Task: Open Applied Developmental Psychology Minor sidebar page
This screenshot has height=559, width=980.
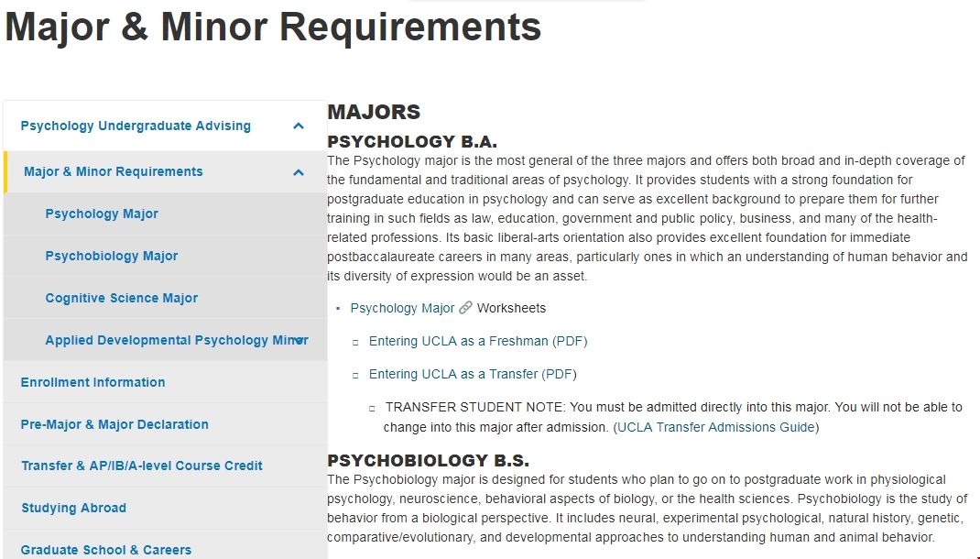Action: (165, 340)
